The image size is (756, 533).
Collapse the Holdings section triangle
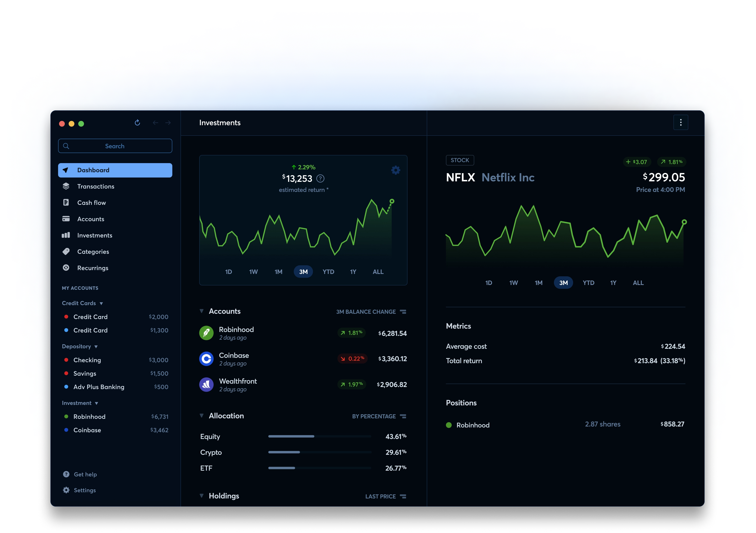(x=202, y=496)
